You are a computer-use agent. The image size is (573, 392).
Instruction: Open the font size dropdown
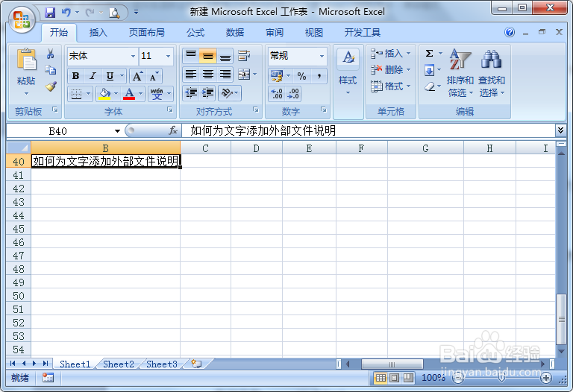click(168, 56)
